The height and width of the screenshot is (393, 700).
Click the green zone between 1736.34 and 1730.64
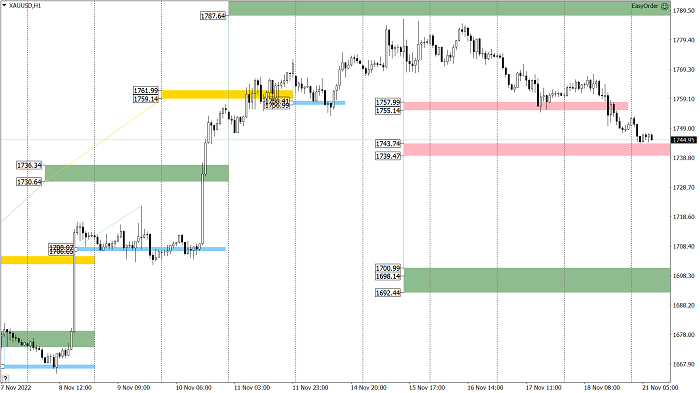coord(137,173)
